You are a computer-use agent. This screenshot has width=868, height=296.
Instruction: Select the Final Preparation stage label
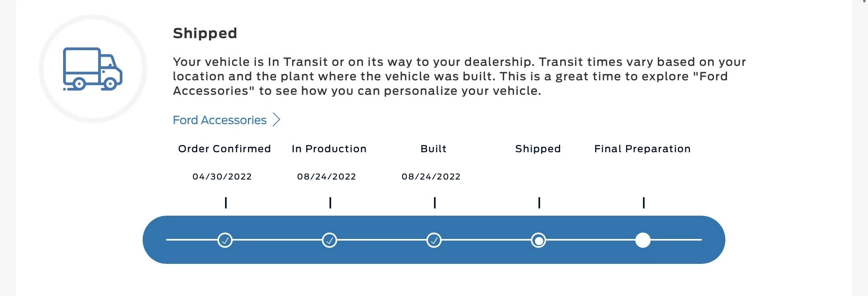point(642,149)
